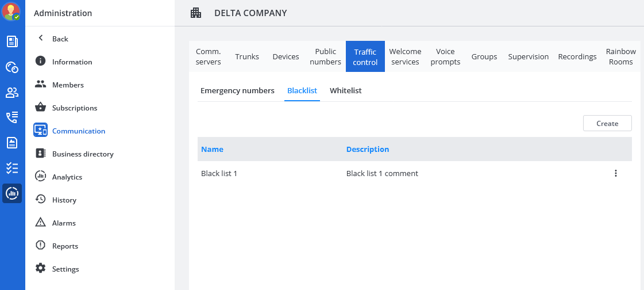
Task: Click the analytics dashboard icon in left rail
Action: 12,193
